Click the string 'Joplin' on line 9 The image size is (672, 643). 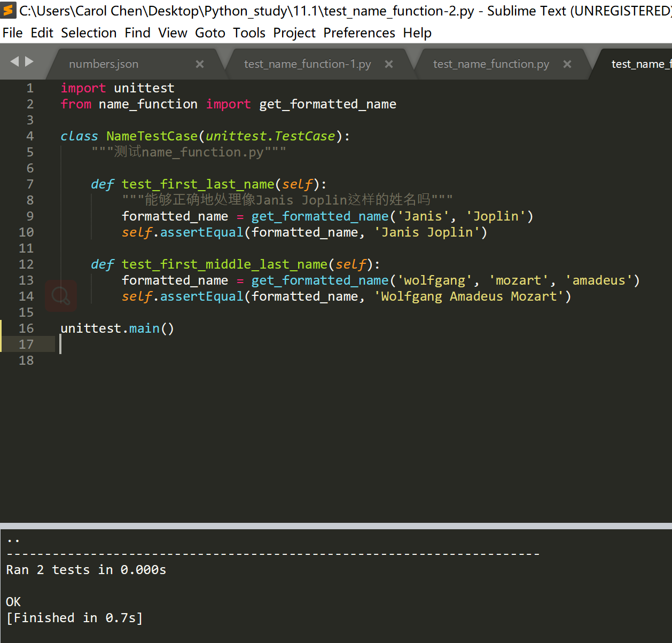[x=496, y=216]
